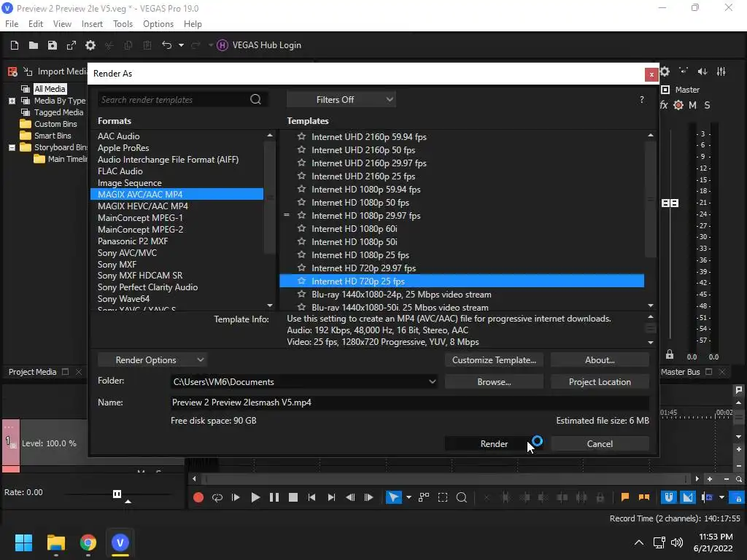
Task: Collapse Storyboard Bins tree node
Action: click(12, 147)
